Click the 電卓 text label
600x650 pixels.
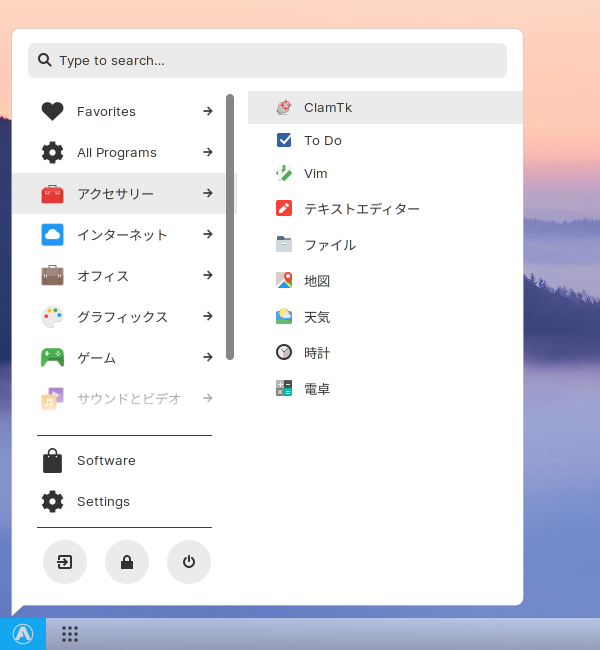pyautogui.click(x=317, y=389)
